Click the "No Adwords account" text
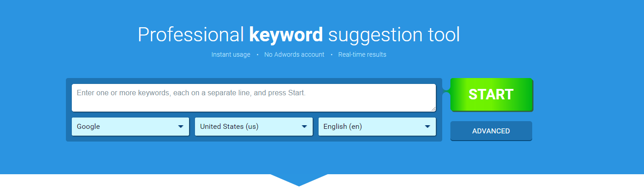644x196 pixels. 294,54
